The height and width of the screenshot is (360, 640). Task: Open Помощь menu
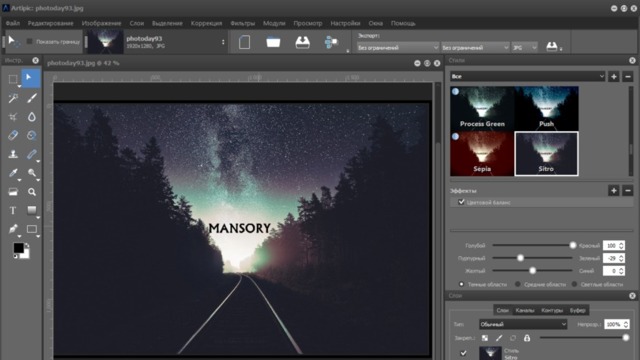click(x=403, y=23)
